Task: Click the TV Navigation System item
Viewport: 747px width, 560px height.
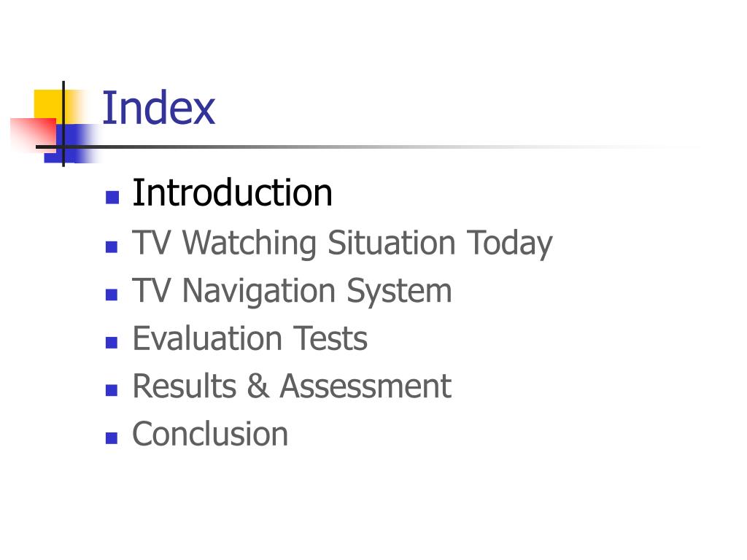Action: tap(292, 291)
